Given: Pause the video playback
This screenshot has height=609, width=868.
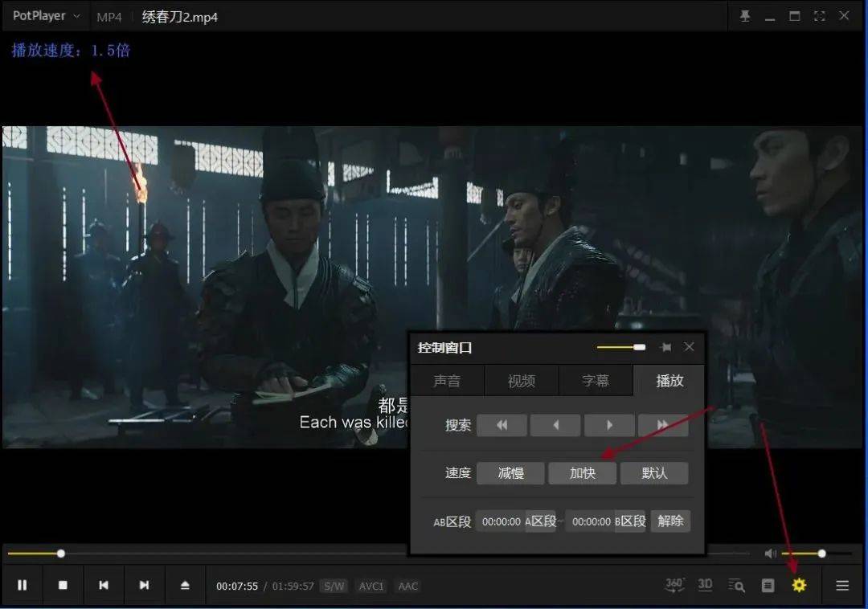Looking at the screenshot, I should click(x=23, y=585).
